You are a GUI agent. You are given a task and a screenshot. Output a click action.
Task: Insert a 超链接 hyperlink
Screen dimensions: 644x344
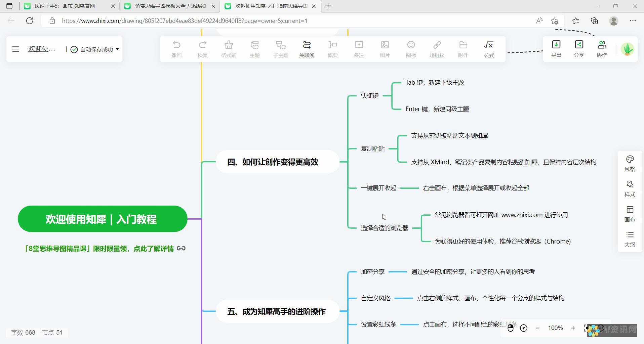[437, 49]
